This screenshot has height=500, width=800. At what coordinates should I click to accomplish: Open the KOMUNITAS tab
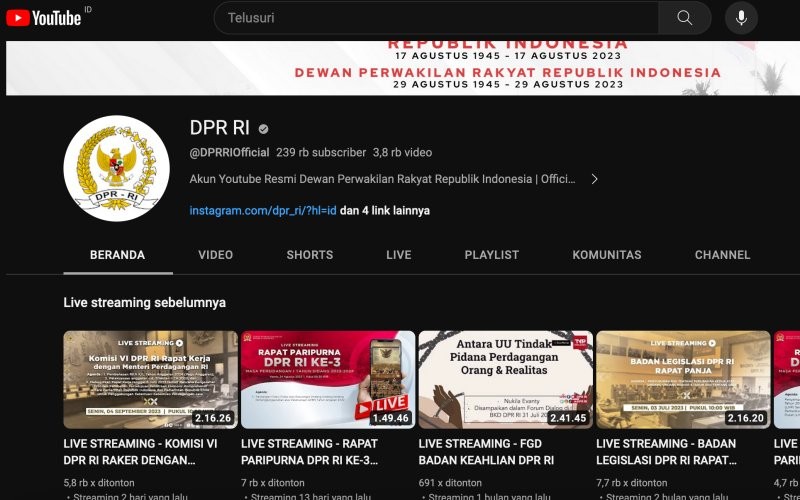[x=607, y=255]
